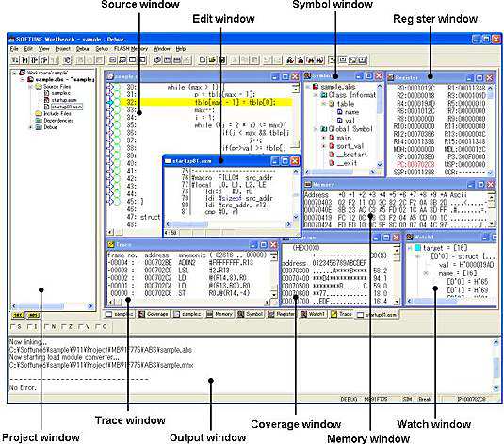Toggle the C flag checkbox

(x=98, y=327)
